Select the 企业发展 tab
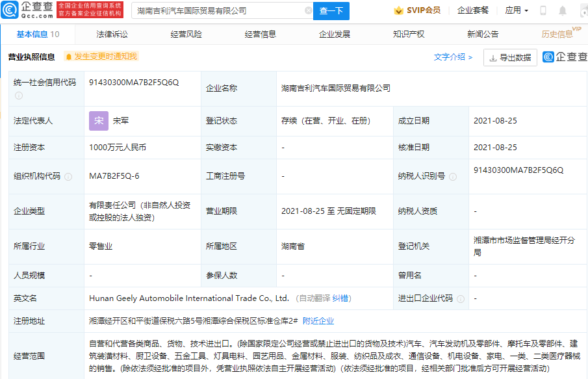The width and height of the screenshot is (588, 379). coord(335,34)
